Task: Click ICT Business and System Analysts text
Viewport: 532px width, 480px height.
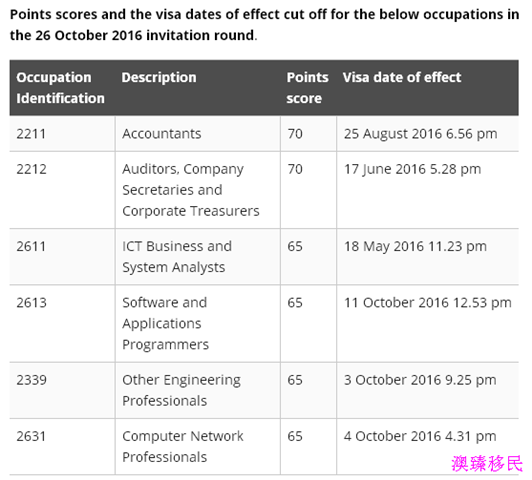Action: point(177,257)
